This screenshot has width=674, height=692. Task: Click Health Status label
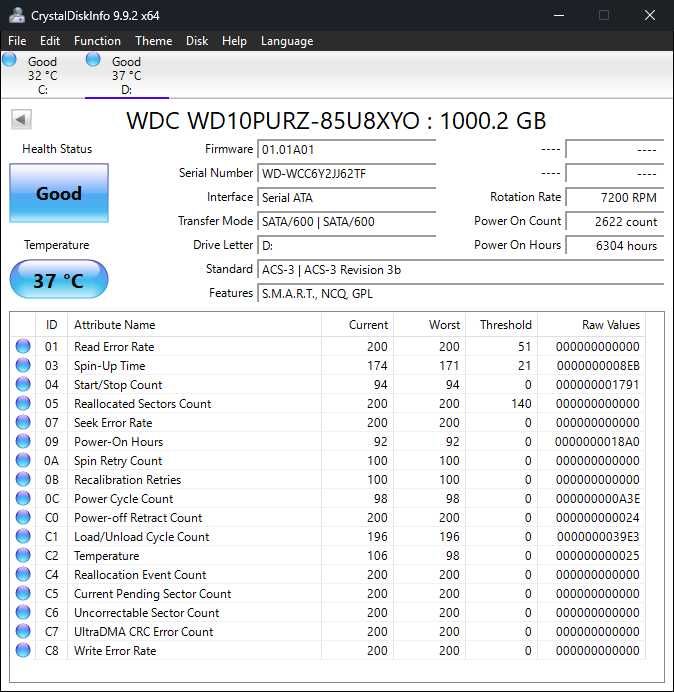pos(57,149)
